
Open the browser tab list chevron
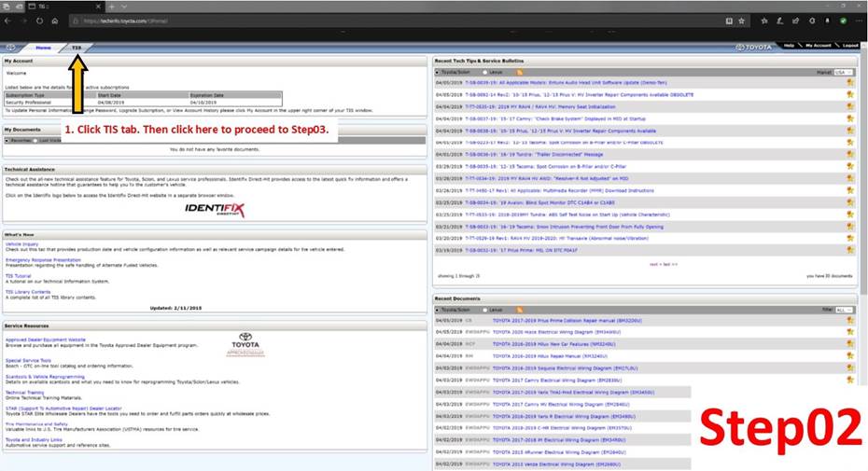pos(124,7)
